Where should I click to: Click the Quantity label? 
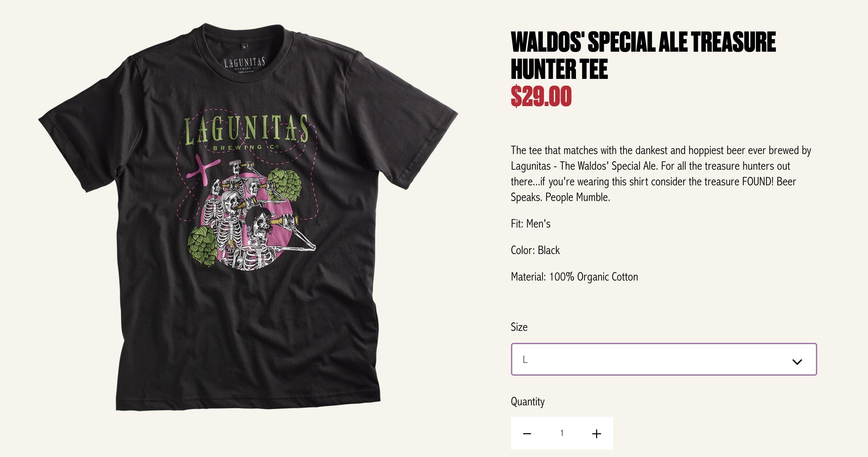(x=528, y=402)
